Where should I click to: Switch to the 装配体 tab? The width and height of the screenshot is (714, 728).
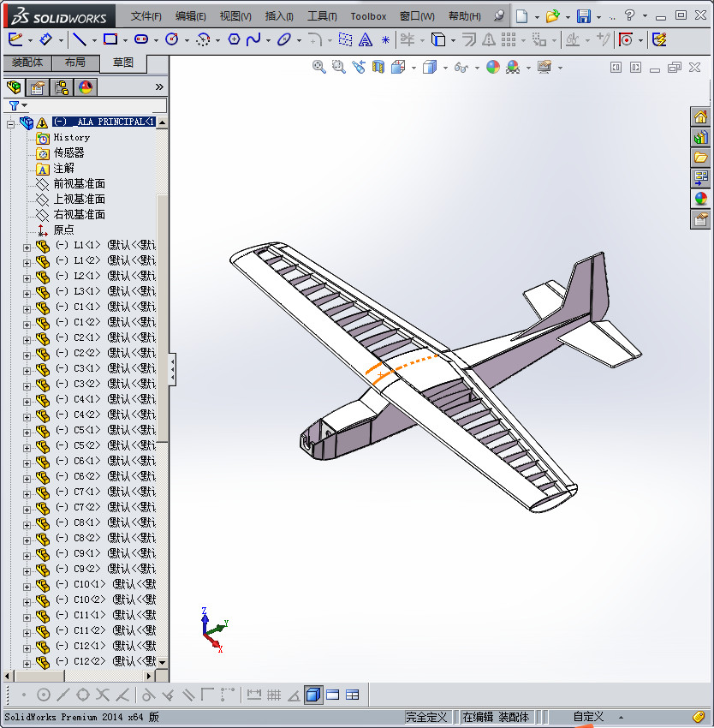(27, 63)
